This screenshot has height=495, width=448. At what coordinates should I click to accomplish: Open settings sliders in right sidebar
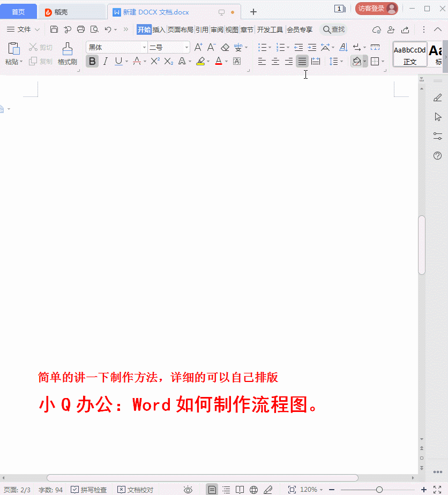438,136
